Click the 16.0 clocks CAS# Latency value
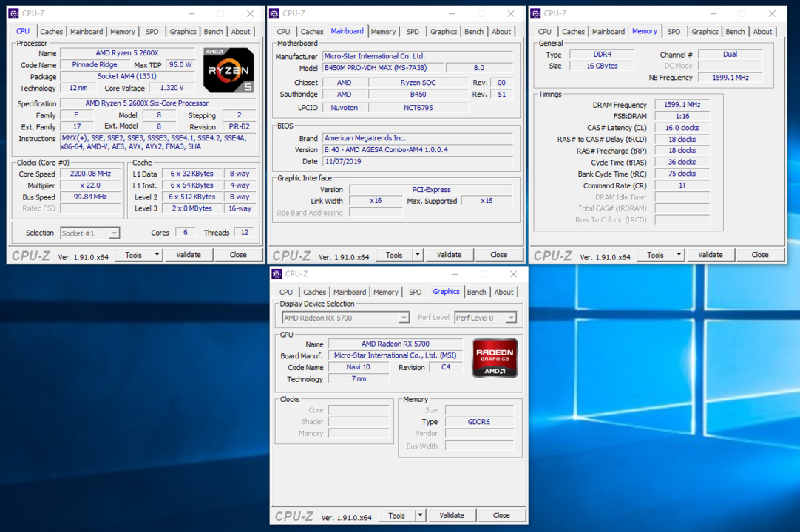Viewport: 800px width, 532px height. pos(682,128)
